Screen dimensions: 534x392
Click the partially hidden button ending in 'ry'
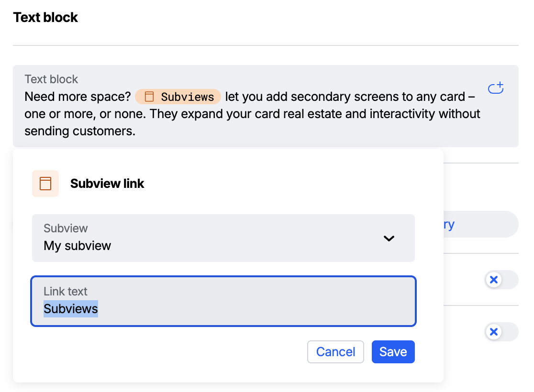[481, 224]
